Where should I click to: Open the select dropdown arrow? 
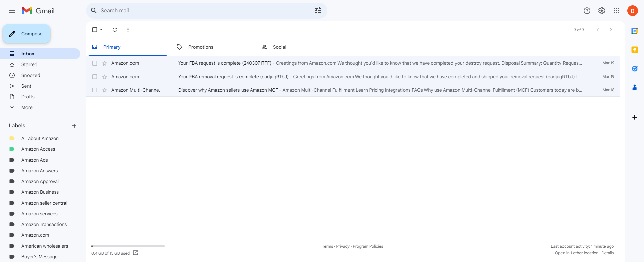point(101,30)
